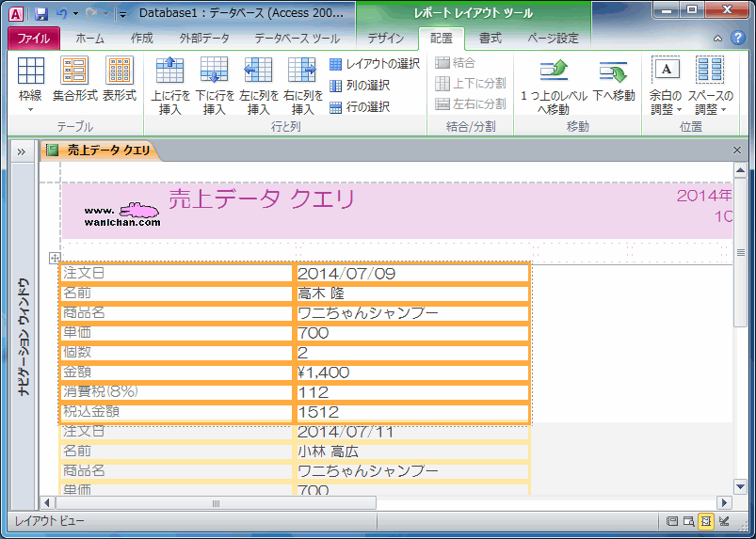
Task: Select the 消費税(8%) label
Action: point(177,392)
